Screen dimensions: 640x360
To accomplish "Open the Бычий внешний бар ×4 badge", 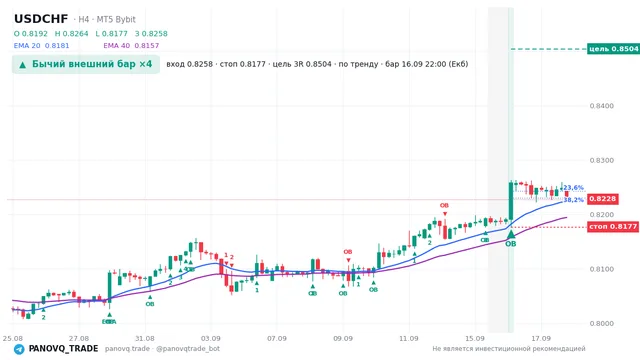I will [86, 64].
